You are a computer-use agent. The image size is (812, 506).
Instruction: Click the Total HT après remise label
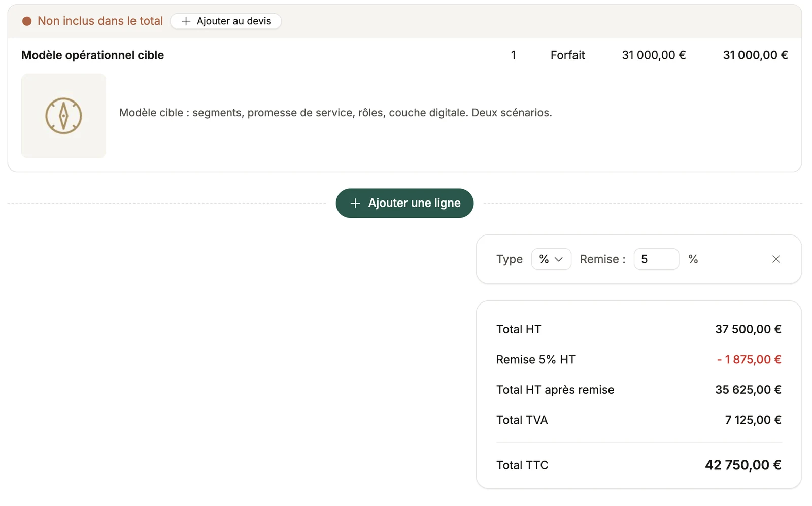click(555, 390)
